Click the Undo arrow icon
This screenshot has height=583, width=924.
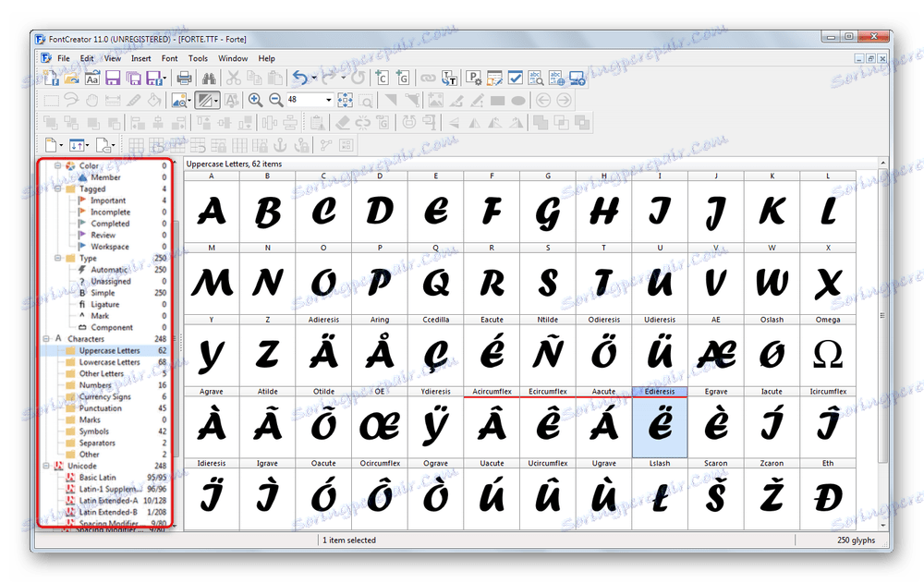point(300,78)
